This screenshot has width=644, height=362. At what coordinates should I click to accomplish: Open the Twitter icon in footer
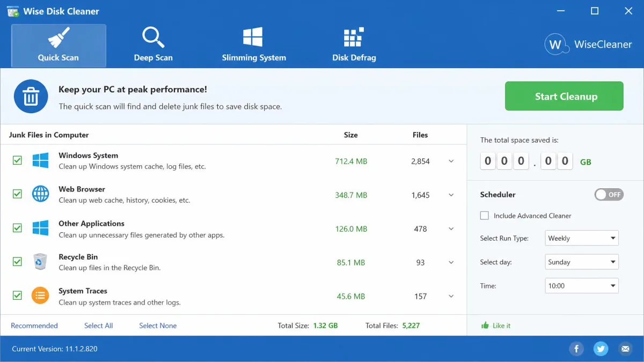tap(601, 349)
